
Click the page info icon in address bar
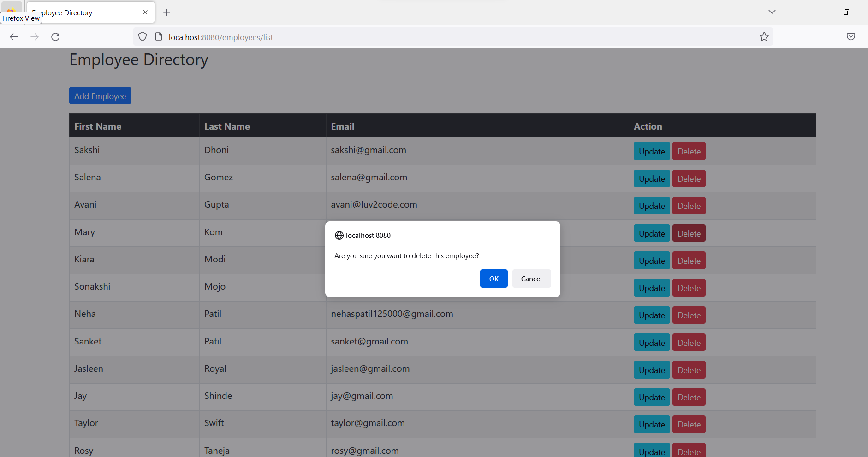159,36
